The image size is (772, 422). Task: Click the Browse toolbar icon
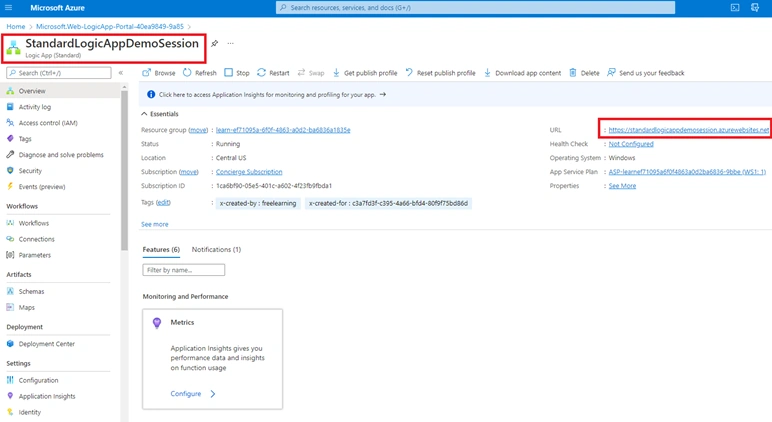pos(146,72)
